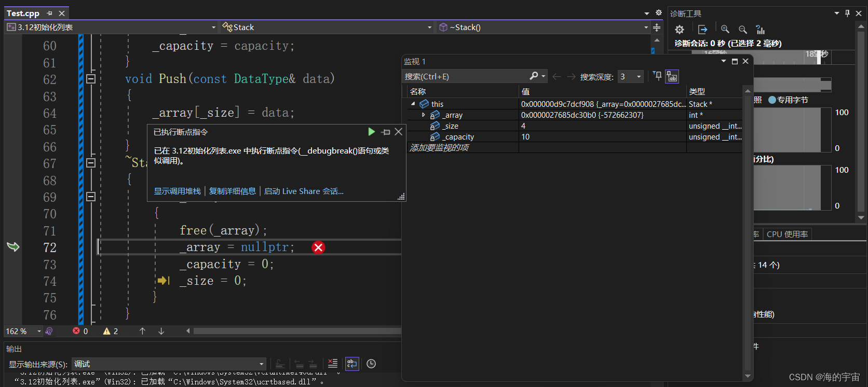Close the breakpoint instruction popup
This screenshot has width=868, height=387.
click(x=399, y=132)
